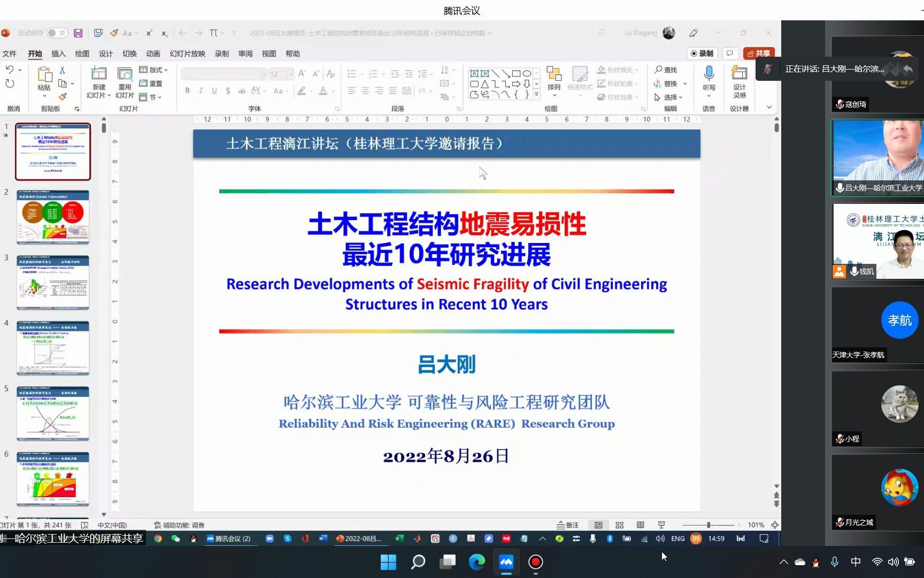Viewport: 924px width, 578px height.
Task: Open the font size box showing 12
Action: point(281,74)
